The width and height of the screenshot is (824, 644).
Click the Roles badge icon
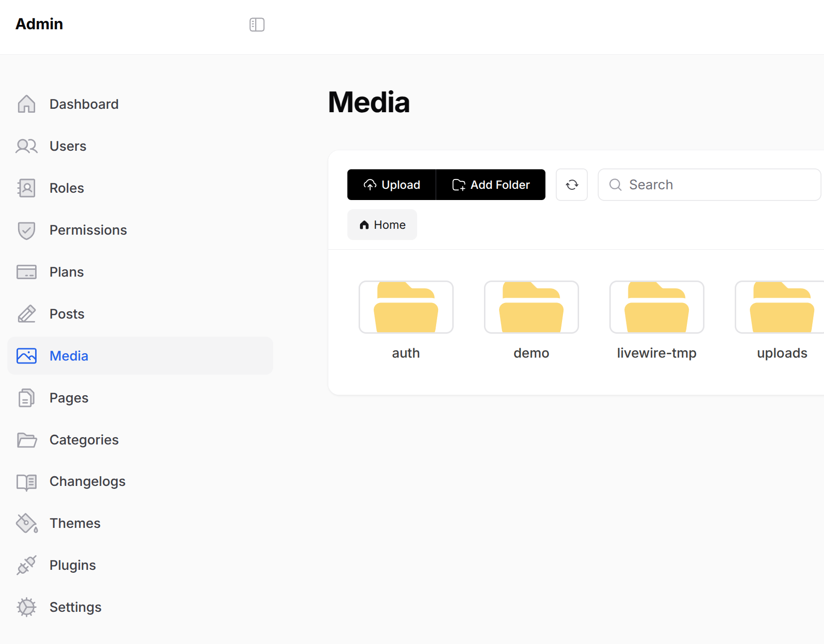click(x=26, y=188)
